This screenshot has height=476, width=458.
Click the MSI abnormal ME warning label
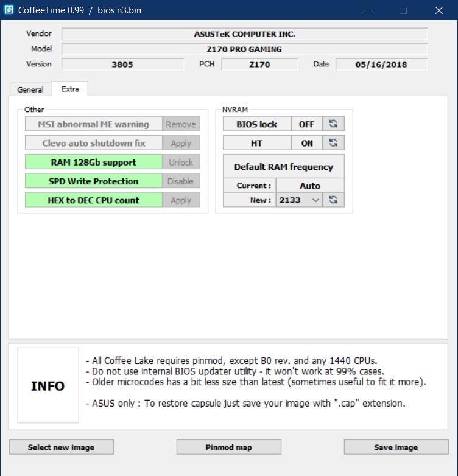[94, 124]
